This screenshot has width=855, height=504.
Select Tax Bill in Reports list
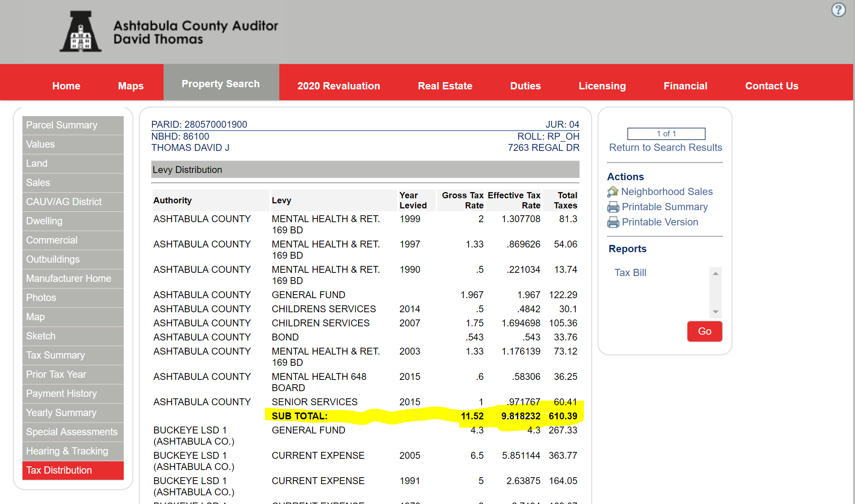[x=630, y=272]
